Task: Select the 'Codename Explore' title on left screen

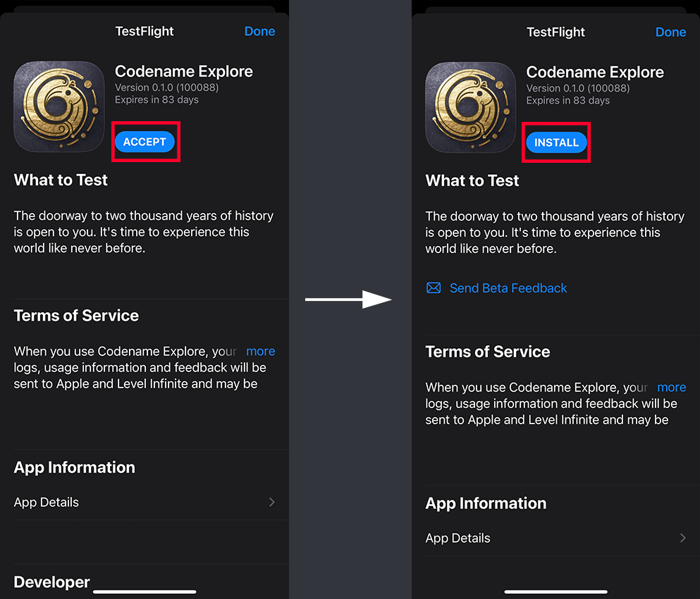Action: click(184, 71)
